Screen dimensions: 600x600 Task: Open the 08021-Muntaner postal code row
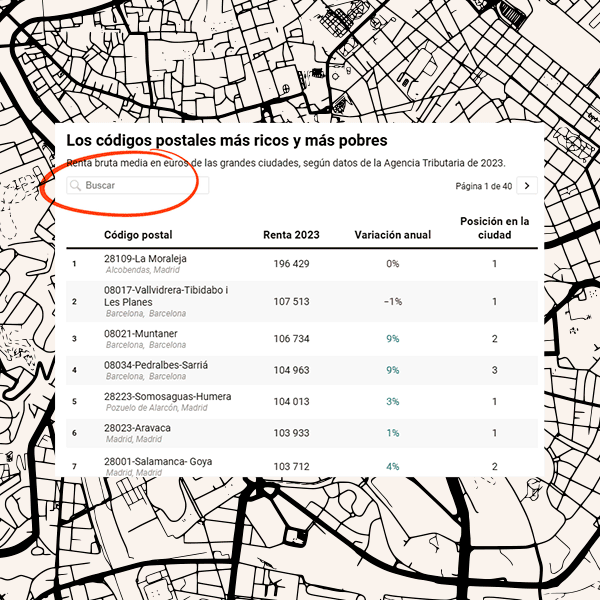click(x=141, y=333)
